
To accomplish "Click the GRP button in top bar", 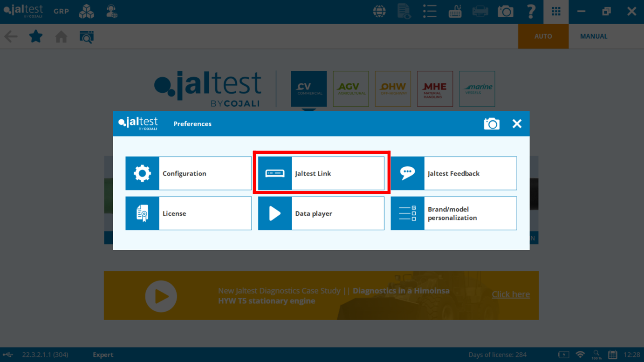I will [61, 11].
